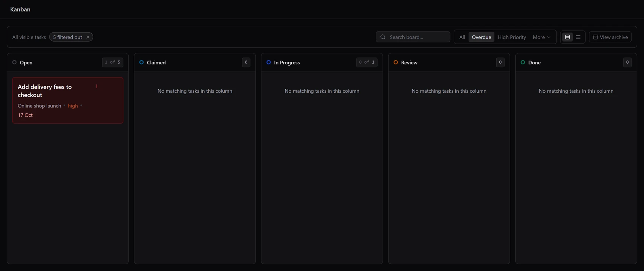Screen dimensions: 644x271
Task: Click the '17 Oct' due date
Action: pos(25,115)
